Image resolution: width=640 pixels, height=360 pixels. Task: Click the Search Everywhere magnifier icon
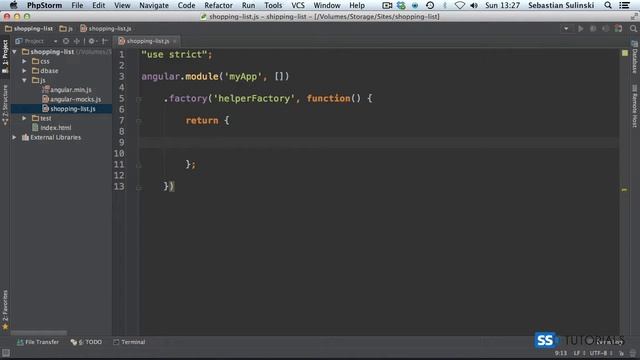[x=633, y=29]
